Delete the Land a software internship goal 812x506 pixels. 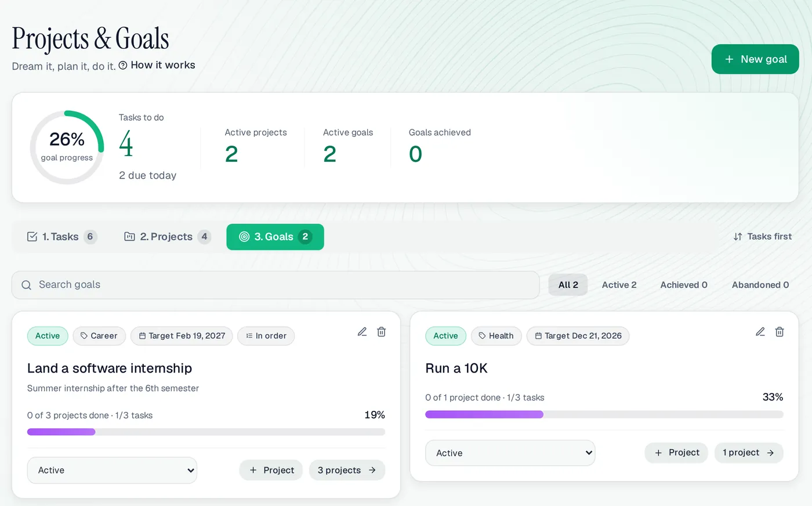[382, 332]
